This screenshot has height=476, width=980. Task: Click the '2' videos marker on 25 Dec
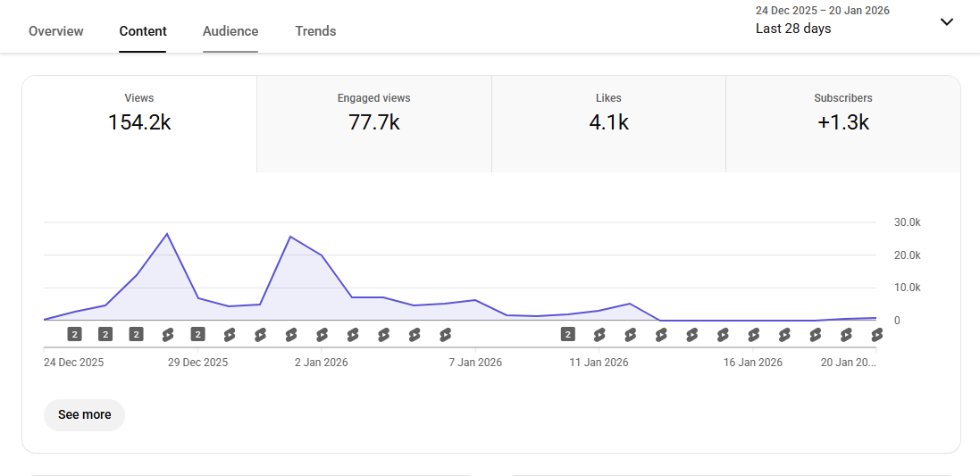coord(75,335)
